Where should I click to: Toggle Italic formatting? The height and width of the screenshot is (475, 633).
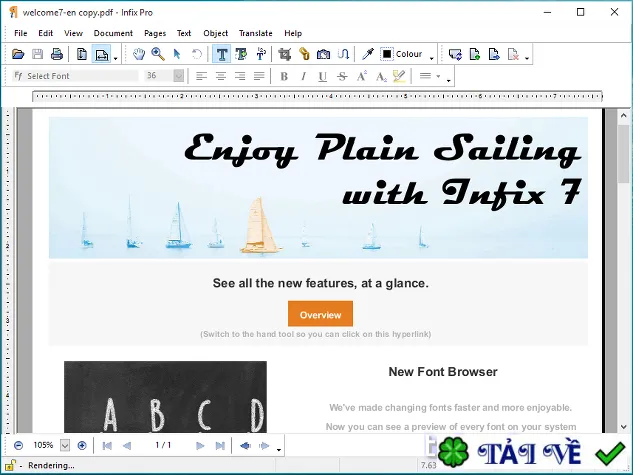303,76
